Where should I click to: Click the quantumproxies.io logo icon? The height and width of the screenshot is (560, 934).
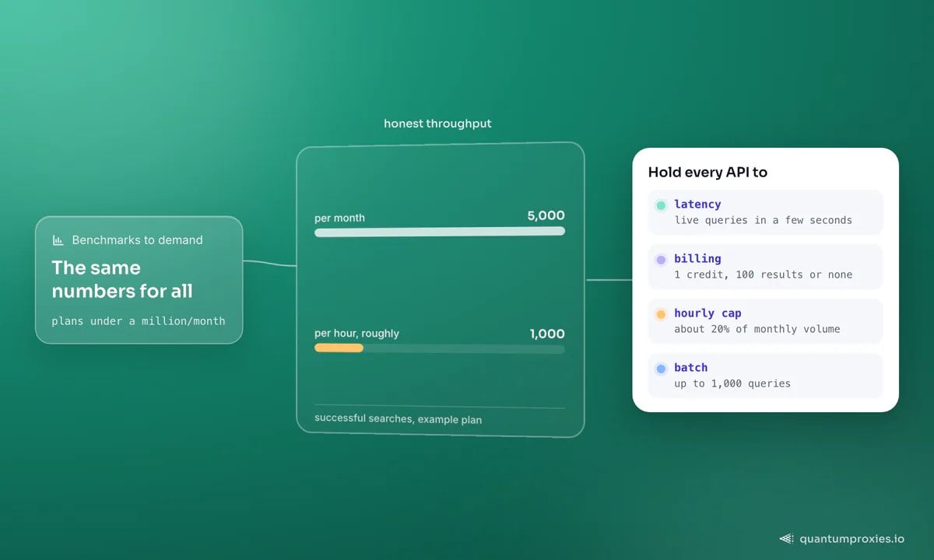pyautogui.click(x=786, y=538)
